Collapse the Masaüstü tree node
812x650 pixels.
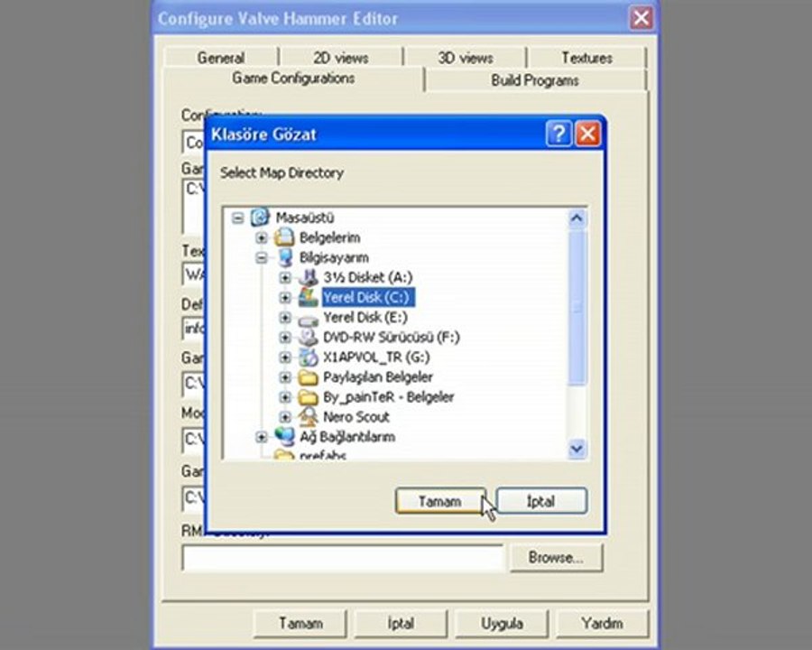237,218
